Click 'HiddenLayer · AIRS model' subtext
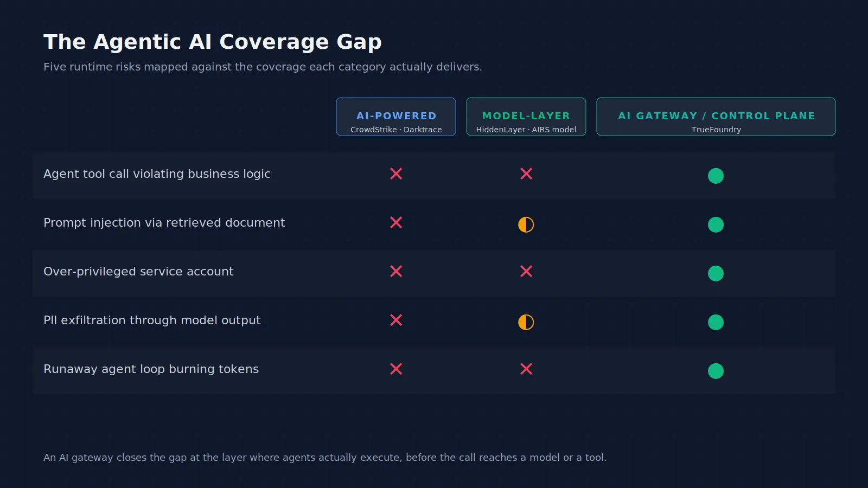Screen dimensions: 868x488 tap(526, 130)
